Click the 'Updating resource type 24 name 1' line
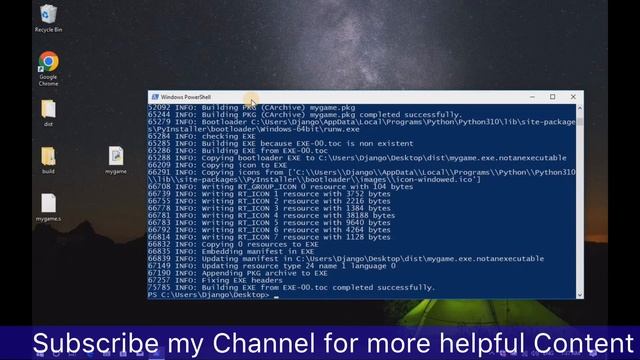The image size is (640, 360). (x=271, y=266)
